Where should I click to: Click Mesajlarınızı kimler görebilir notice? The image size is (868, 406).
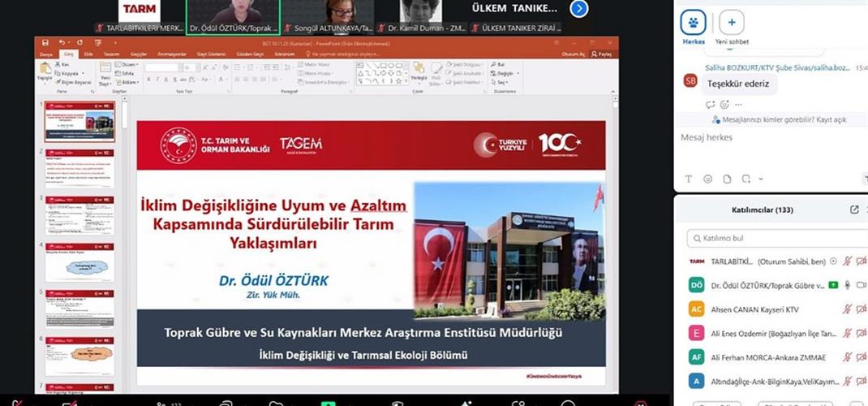779,119
